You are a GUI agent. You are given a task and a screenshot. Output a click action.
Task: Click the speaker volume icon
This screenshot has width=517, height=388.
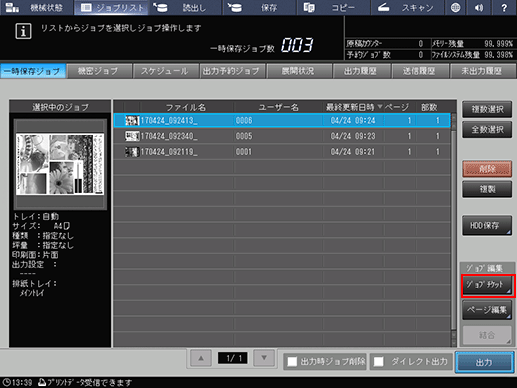click(x=479, y=7)
